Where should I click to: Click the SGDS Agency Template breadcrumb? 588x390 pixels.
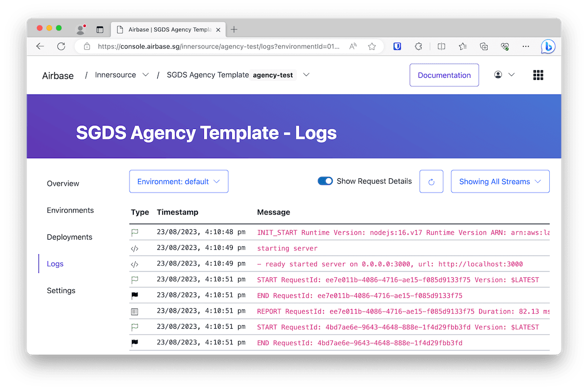(x=208, y=75)
